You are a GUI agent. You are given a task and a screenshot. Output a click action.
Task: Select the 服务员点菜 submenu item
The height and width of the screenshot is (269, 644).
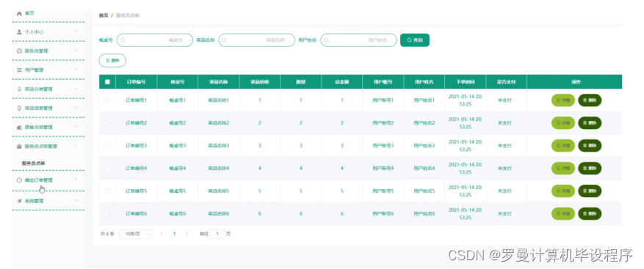(x=34, y=163)
